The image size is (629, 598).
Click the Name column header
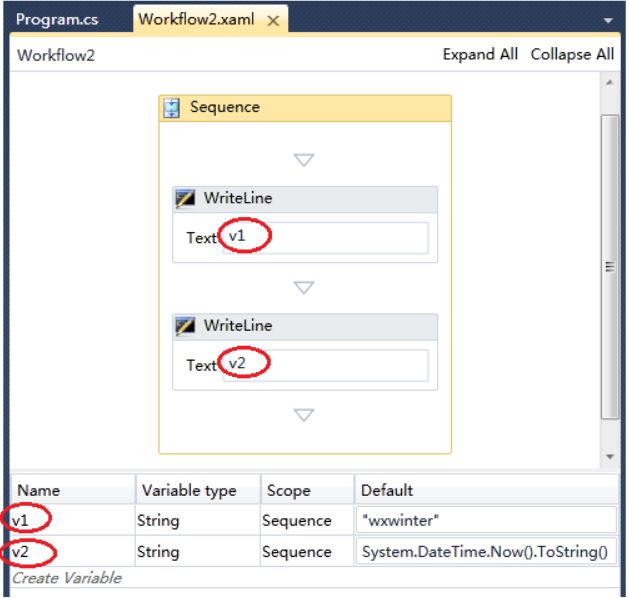tap(73, 490)
